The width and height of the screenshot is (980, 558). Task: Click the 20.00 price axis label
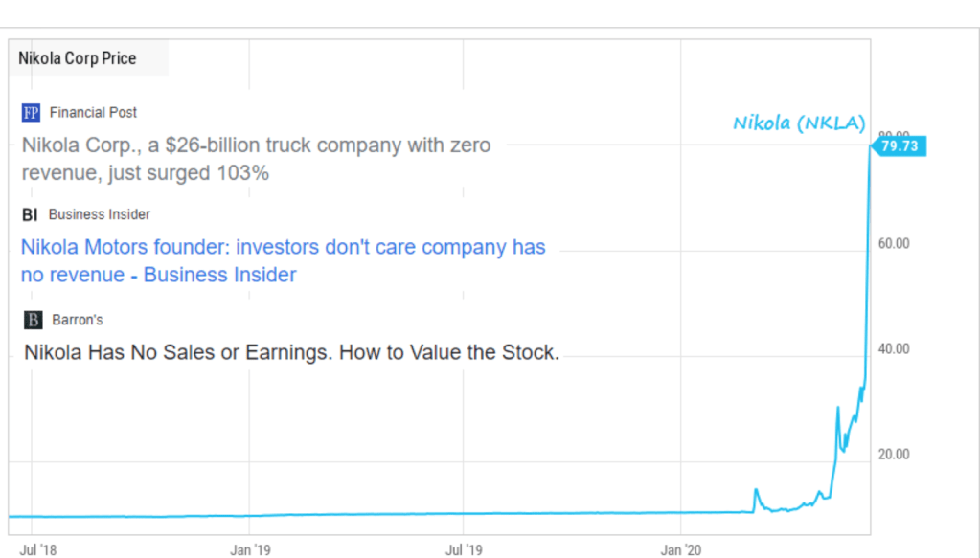(x=894, y=455)
